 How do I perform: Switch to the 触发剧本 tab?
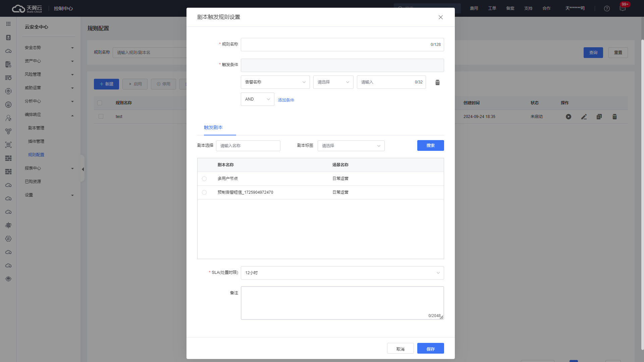point(213,127)
